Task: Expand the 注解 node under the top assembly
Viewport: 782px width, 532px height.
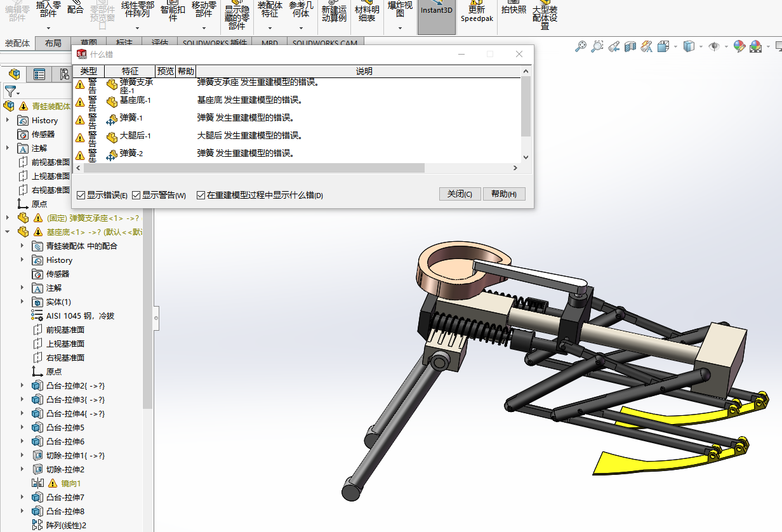Action: pyautogui.click(x=8, y=148)
